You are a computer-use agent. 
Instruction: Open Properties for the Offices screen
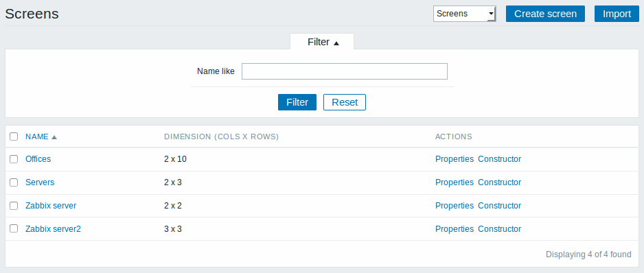pyautogui.click(x=455, y=159)
